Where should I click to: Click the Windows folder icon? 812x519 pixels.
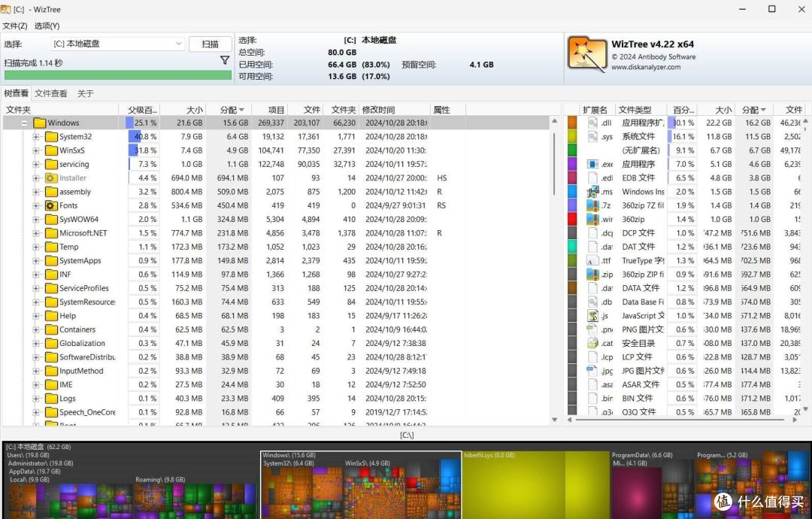(x=39, y=123)
